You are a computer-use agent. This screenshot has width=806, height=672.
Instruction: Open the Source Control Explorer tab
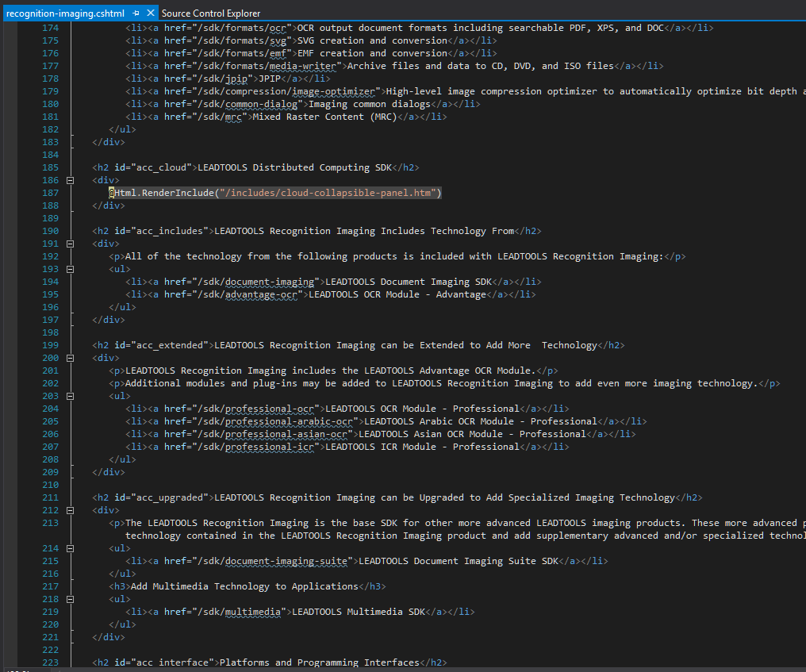click(x=211, y=13)
